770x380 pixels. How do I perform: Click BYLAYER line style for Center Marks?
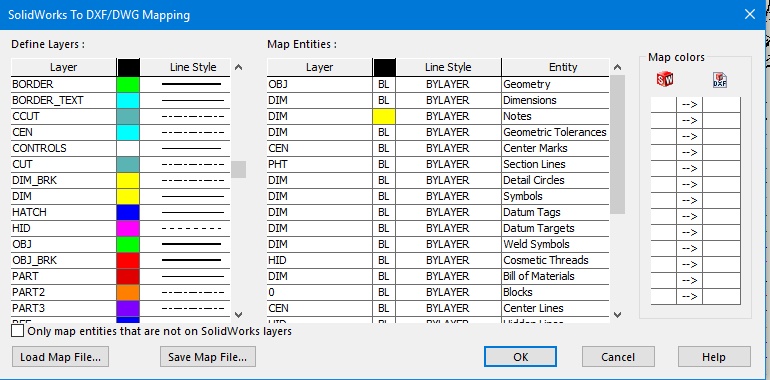448,148
